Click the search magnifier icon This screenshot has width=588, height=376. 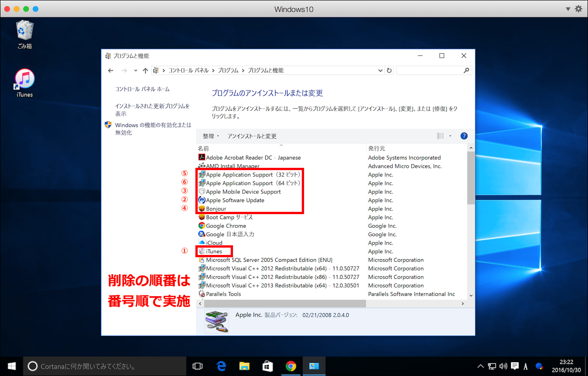[466, 70]
